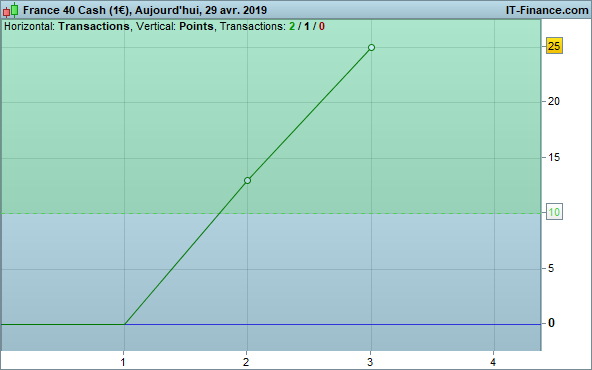This screenshot has width=592, height=370.
Task: Click the chart title 'France 40 Cash (1€)'
Action: (x=76, y=10)
